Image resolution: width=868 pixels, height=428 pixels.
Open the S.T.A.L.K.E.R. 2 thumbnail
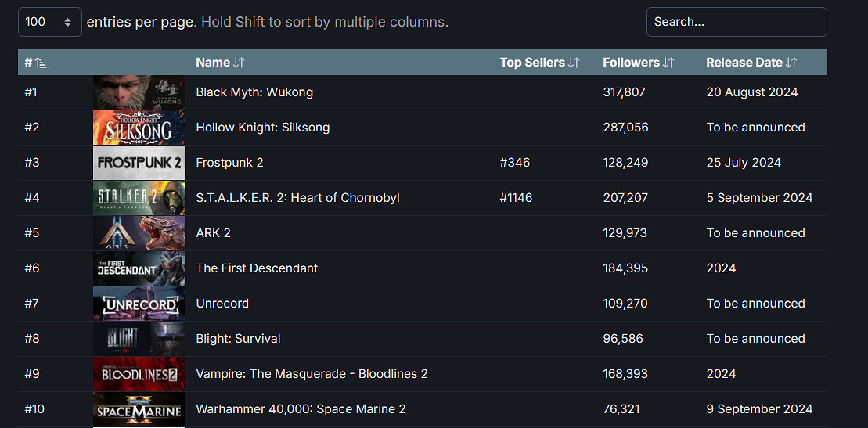tap(139, 198)
